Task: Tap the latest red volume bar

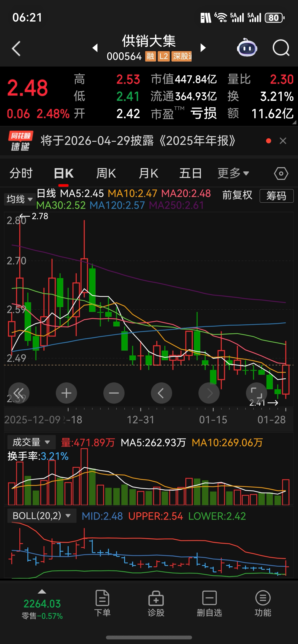Action: tap(286, 492)
